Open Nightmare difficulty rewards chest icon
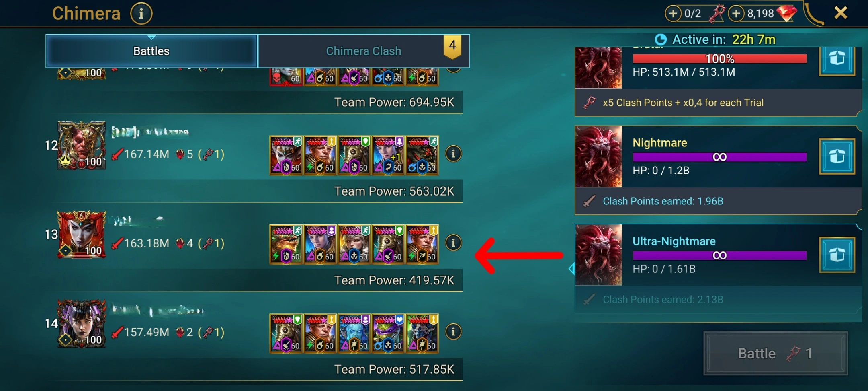Image resolution: width=868 pixels, height=391 pixels. [837, 156]
